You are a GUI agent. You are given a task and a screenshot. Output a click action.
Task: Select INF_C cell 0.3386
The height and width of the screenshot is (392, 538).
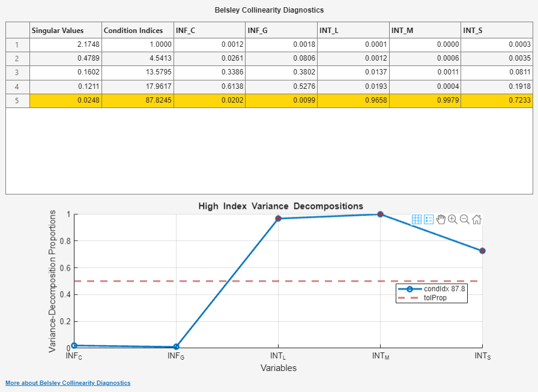210,73
